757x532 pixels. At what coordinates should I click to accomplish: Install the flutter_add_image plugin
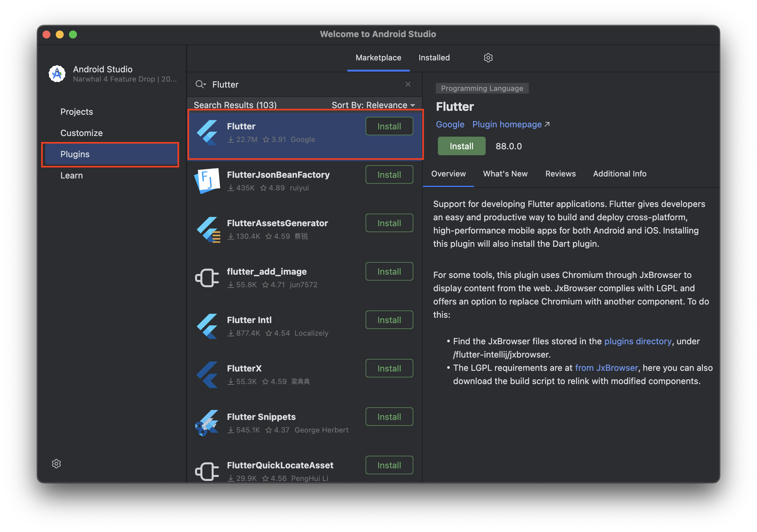click(x=389, y=271)
